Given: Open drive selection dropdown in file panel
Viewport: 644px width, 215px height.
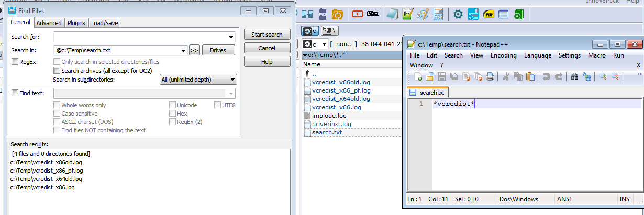Looking at the screenshot, I should tap(324, 44).
